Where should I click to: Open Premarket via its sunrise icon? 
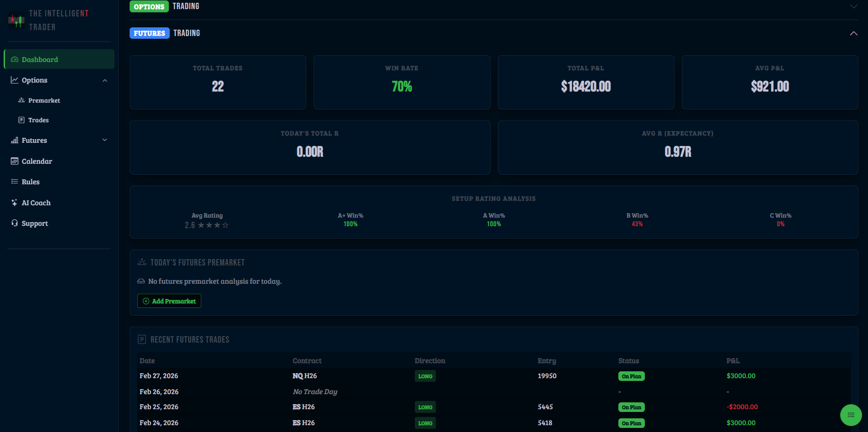point(21,100)
